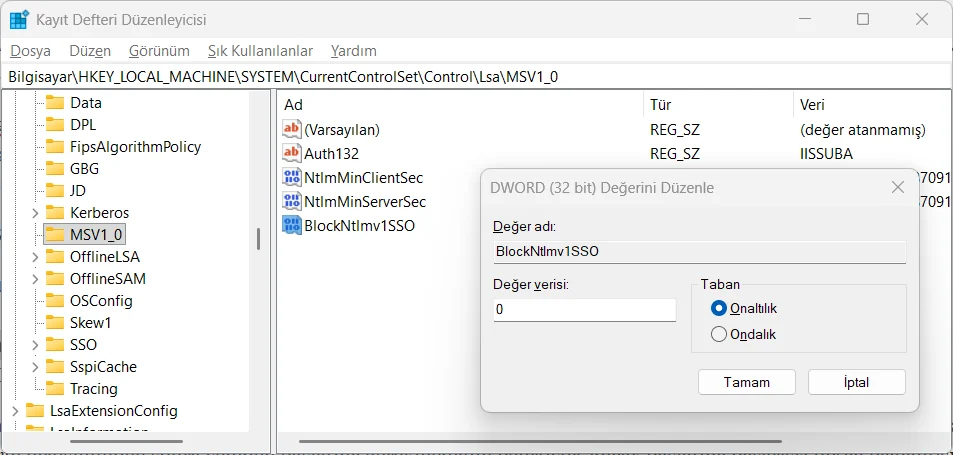Click the SspiCache folder icon

(x=55, y=366)
